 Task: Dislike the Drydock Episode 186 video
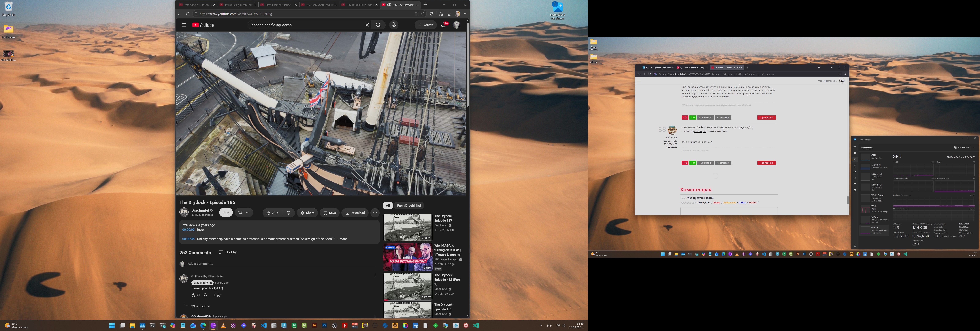coord(289,213)
